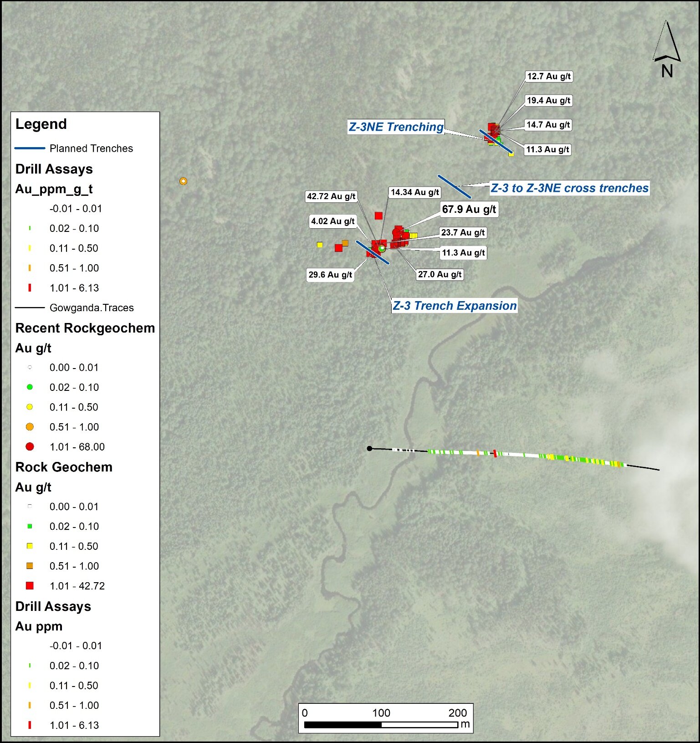This screenshot has height=743, width=700.
Task: Click the Legend title
Action: 41,124
